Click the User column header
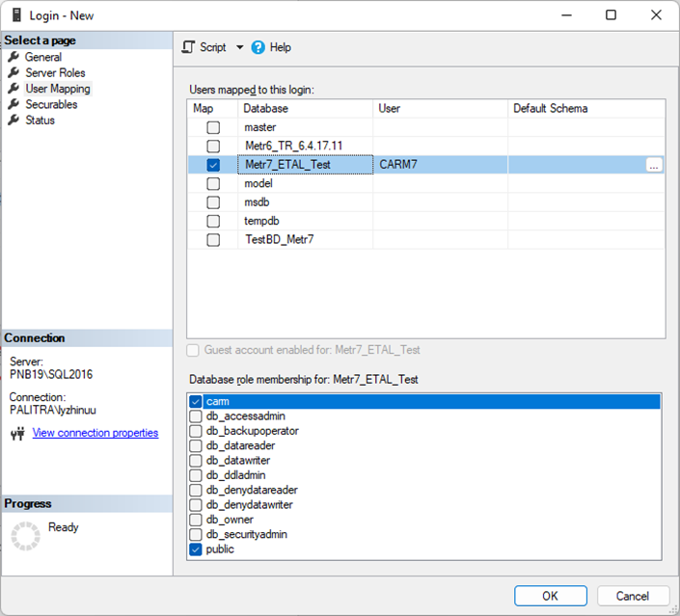Screen dimensions: 680x616 tap(440, 108)
